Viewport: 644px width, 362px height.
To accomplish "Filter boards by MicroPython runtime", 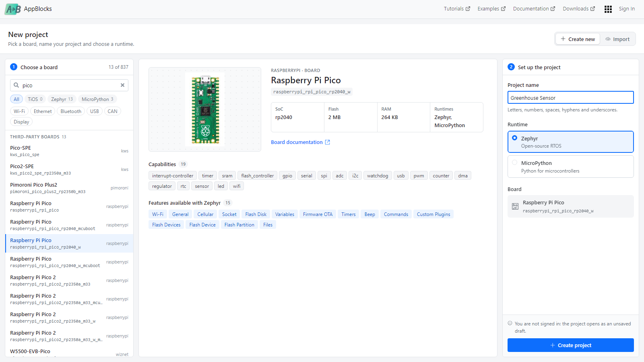I will click(x=97, y=99).
